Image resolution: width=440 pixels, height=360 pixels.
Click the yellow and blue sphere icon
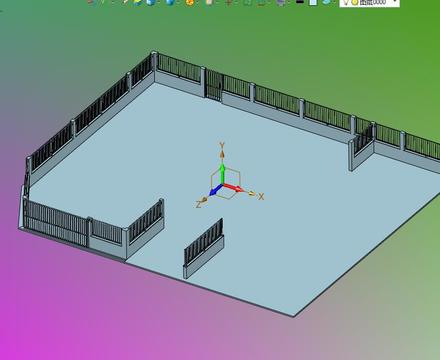(x=138, y=2)
